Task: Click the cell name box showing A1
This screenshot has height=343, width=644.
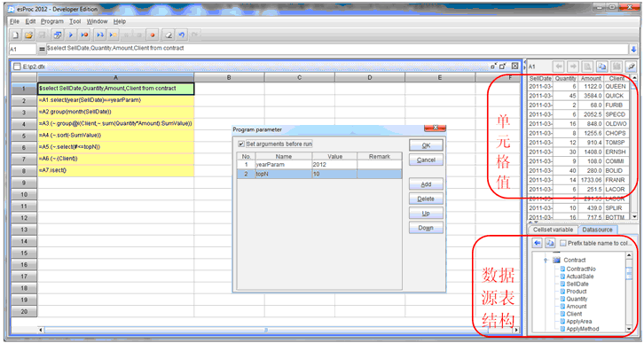Action: 22,50
